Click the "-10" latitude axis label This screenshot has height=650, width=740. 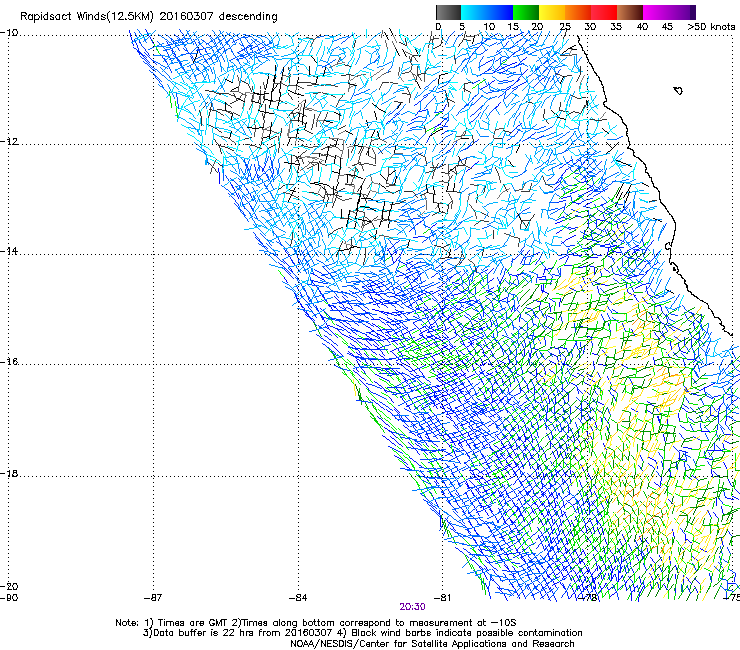coord(9,33)
